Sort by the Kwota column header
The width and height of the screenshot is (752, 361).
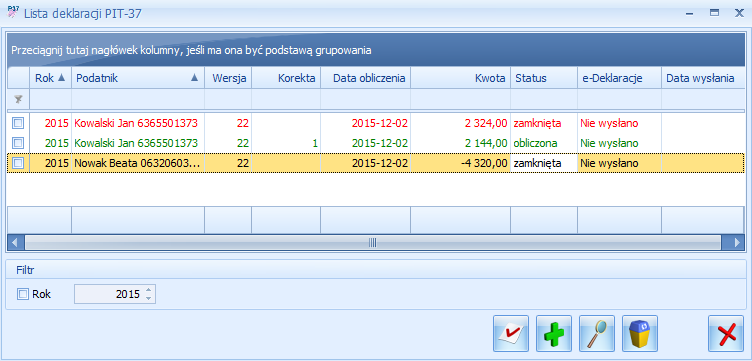460,79
